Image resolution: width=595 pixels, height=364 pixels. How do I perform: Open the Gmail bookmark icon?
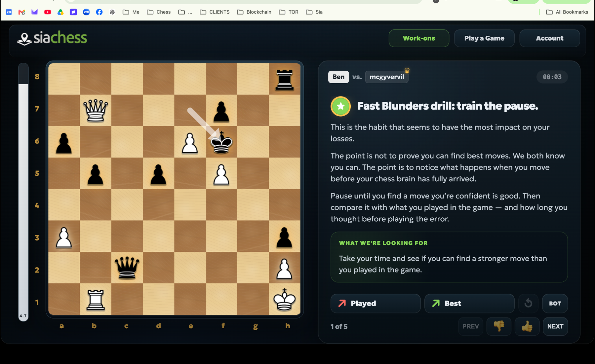[22, 12]
